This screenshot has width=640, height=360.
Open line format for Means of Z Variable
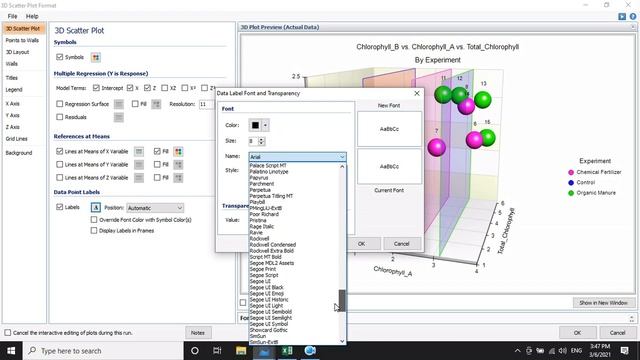click(139, 178)
